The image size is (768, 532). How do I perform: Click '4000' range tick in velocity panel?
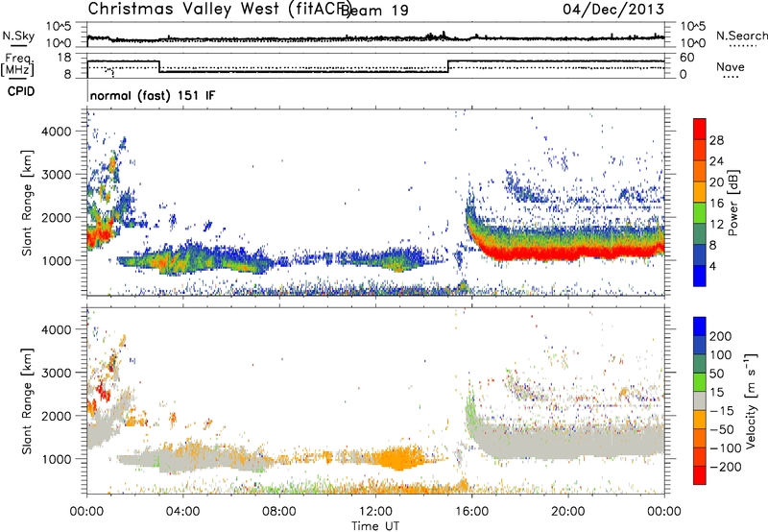(56, 329)
